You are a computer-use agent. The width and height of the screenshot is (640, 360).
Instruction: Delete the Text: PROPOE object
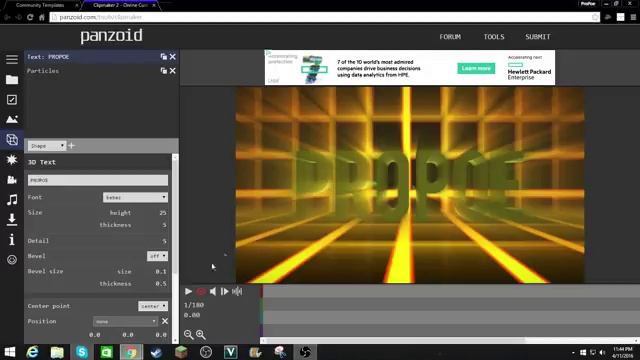173,57
